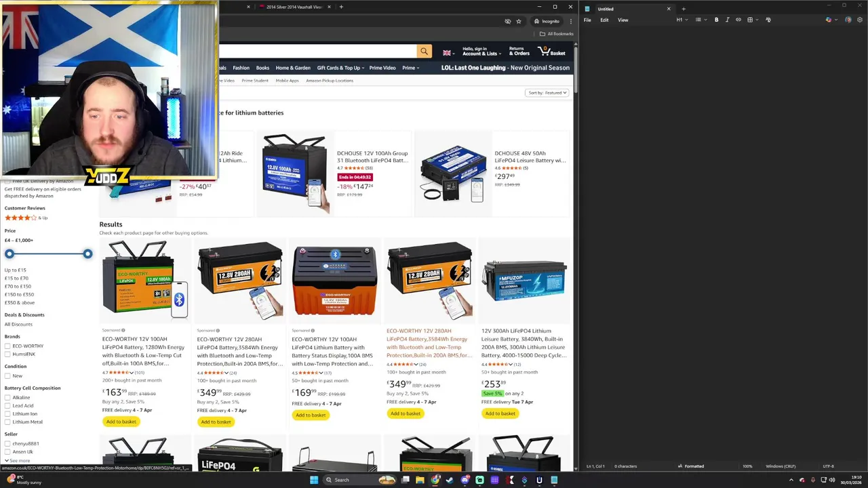Bookmark this page with the star icon

coord(519,21)
